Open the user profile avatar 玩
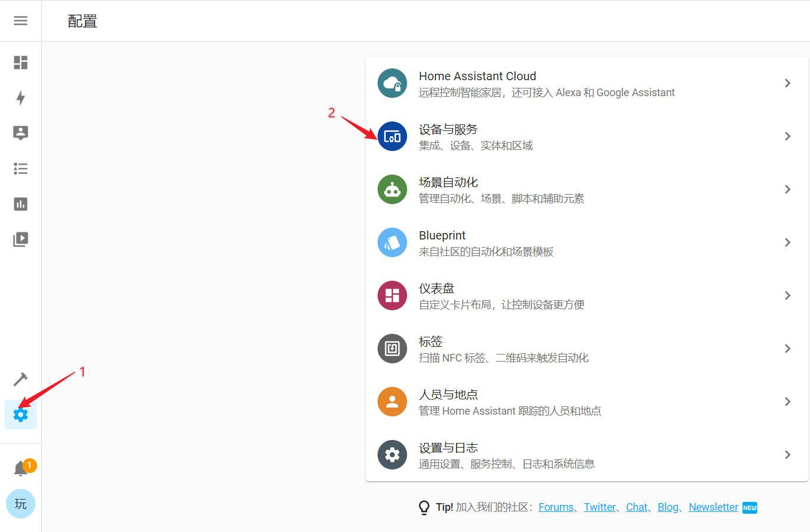 click(x=21, y=504)
